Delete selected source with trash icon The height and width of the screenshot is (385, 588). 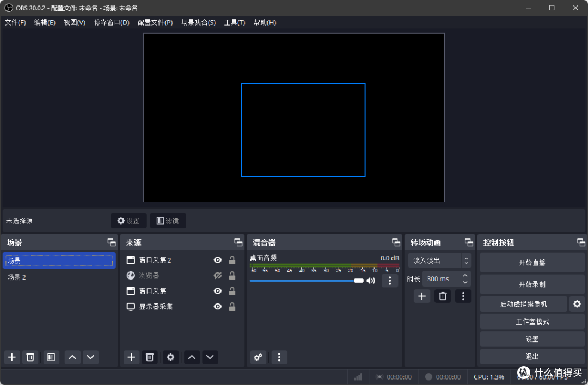tap(150, 357)
